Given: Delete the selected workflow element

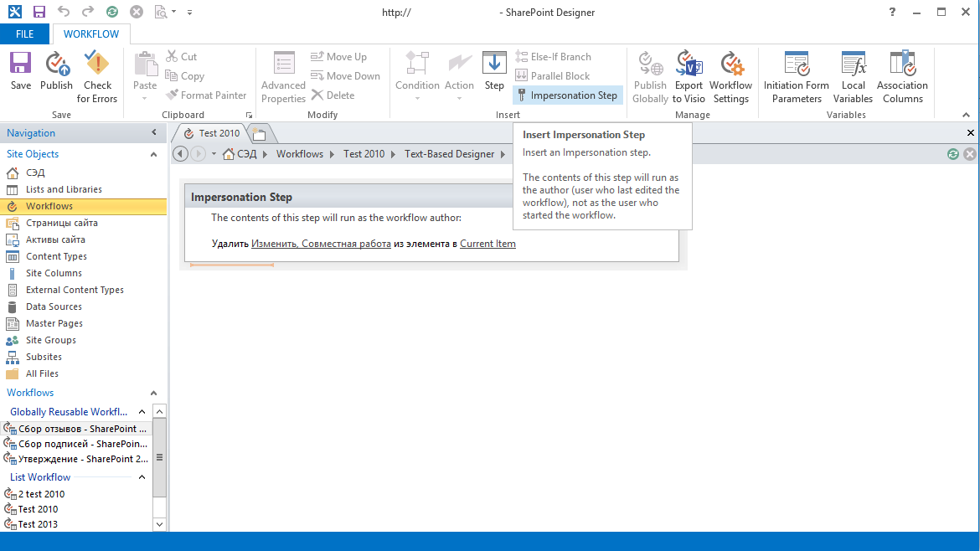Looking at the screenshot, I should pos(333,95).
